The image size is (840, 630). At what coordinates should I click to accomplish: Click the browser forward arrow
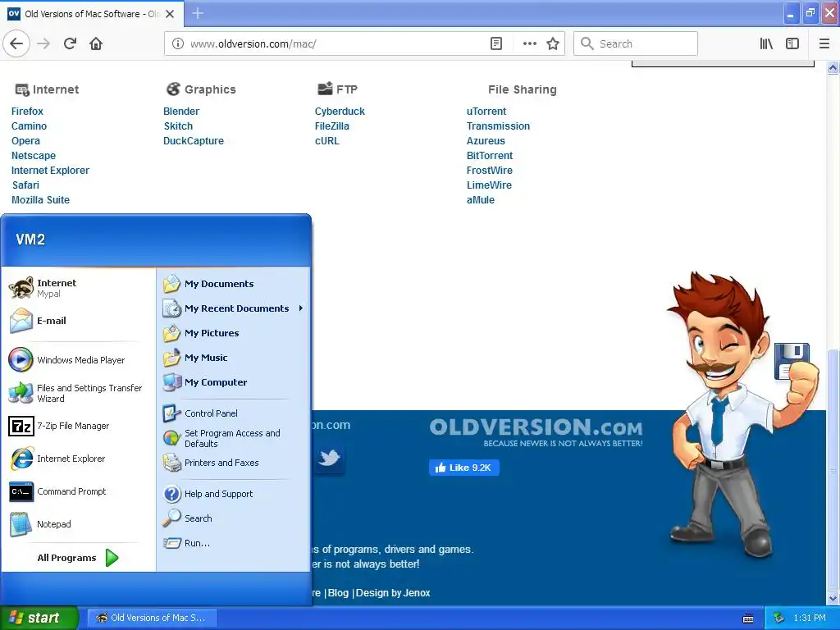(x=43, y=43)
